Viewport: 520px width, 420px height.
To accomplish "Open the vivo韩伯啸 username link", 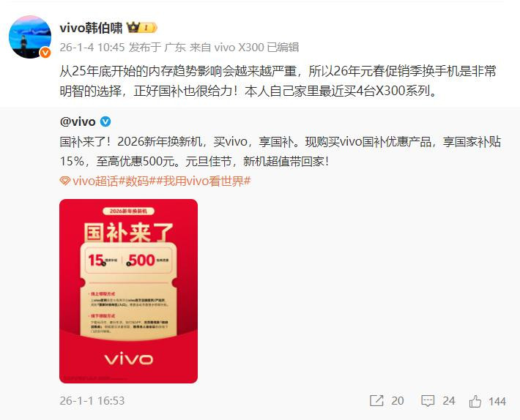I will pos(92,28).
